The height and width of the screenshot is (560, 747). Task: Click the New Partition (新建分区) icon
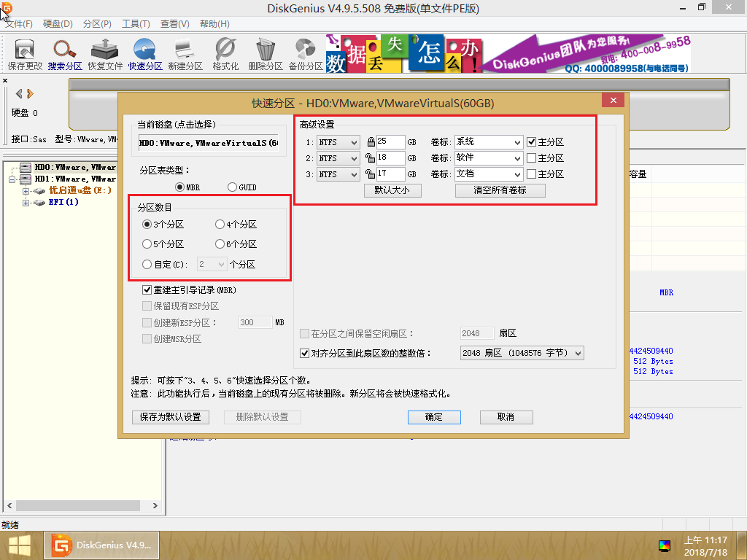click(185, 54)
